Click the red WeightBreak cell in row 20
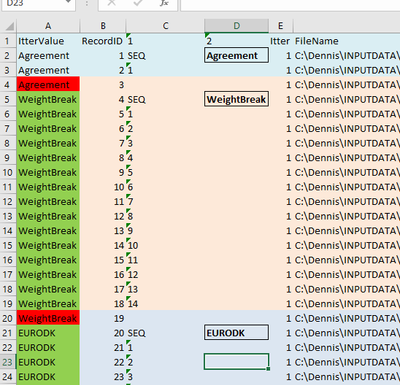 pyautogui.click(x=48, y=319)
